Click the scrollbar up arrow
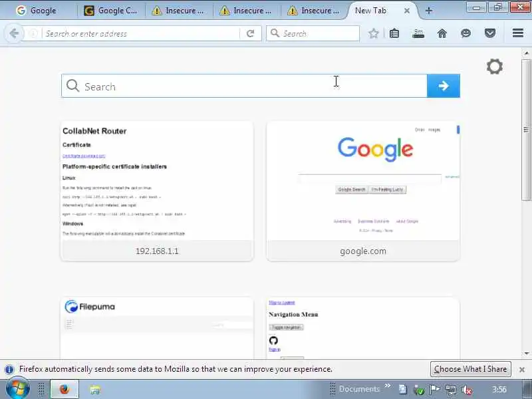Image resolution: width=532 pixels, height=399 pixels. (x=526, y=53)
